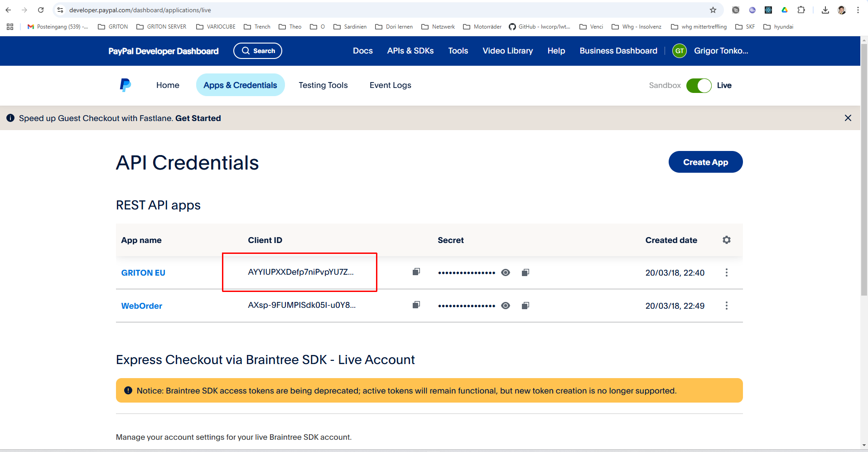Open browser downloads
The width and height of the screenshot is (868, 452).
pyautogui.click(x=825, y=10)
